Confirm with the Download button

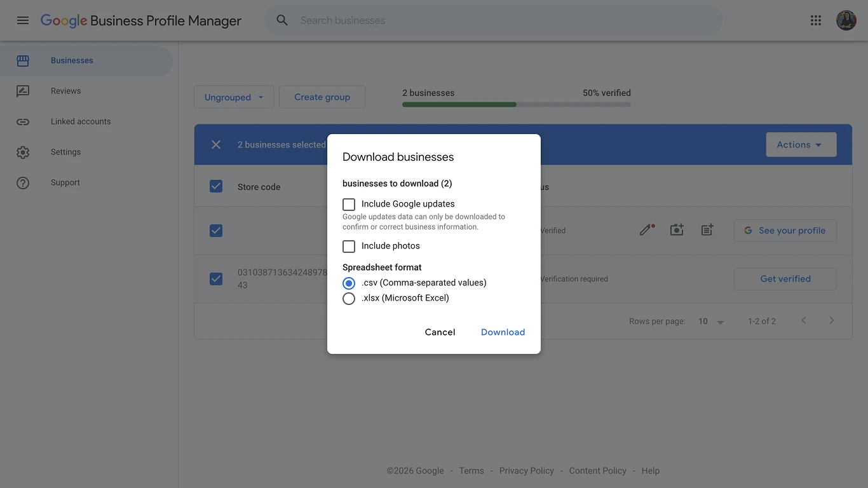click(503, 332)
